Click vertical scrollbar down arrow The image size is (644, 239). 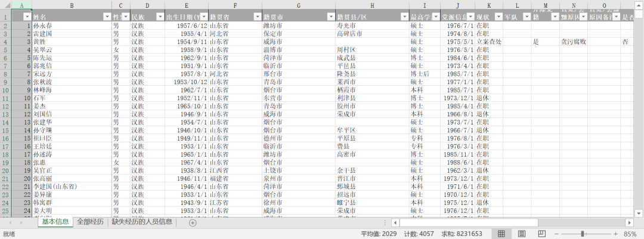pos(639,213)
